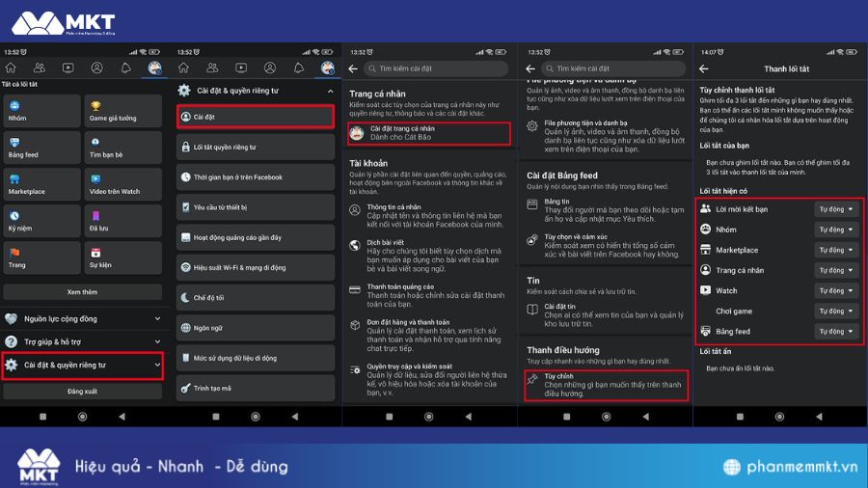Go back from the Thanh lối tắt screen
This screenshot has width=868, height=488.
(704, 68)
